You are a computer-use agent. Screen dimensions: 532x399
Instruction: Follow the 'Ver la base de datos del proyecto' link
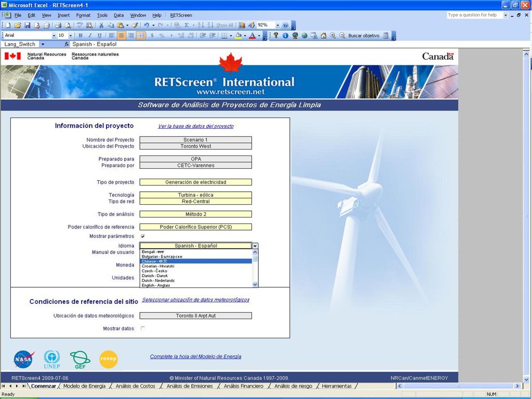[196, 126]
